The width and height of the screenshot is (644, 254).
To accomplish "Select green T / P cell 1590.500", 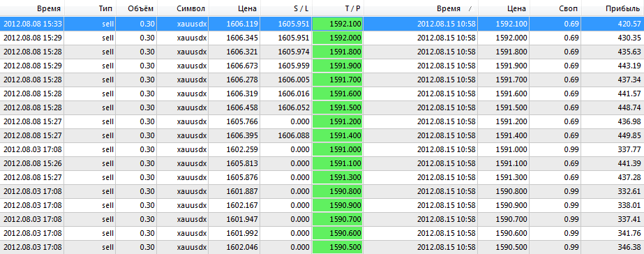I will 337,248.
